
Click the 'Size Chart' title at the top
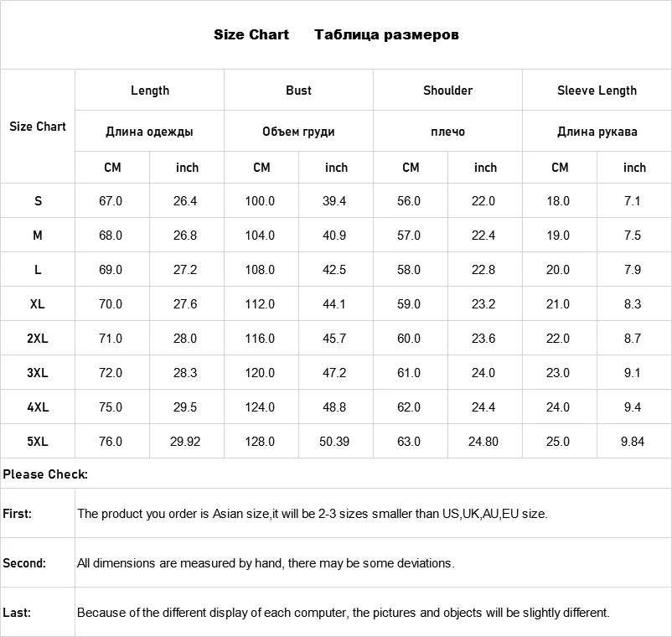251,34
